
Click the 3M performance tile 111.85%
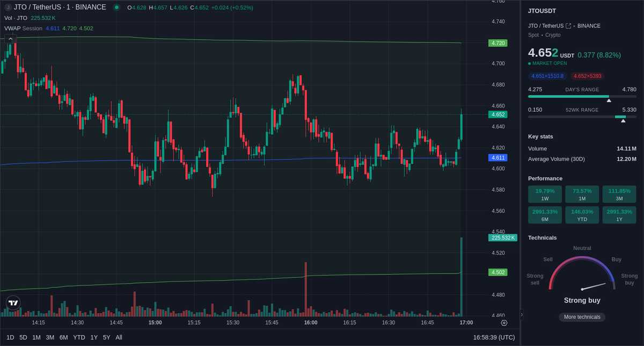[619, 194]
